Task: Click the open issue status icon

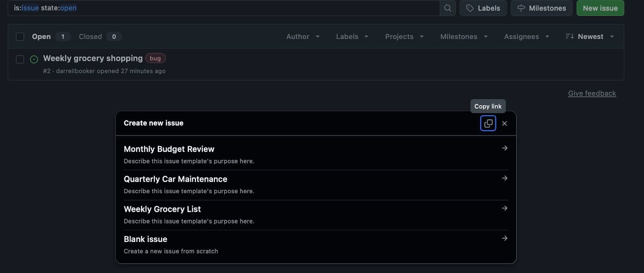Action: (x=34, y=59)
